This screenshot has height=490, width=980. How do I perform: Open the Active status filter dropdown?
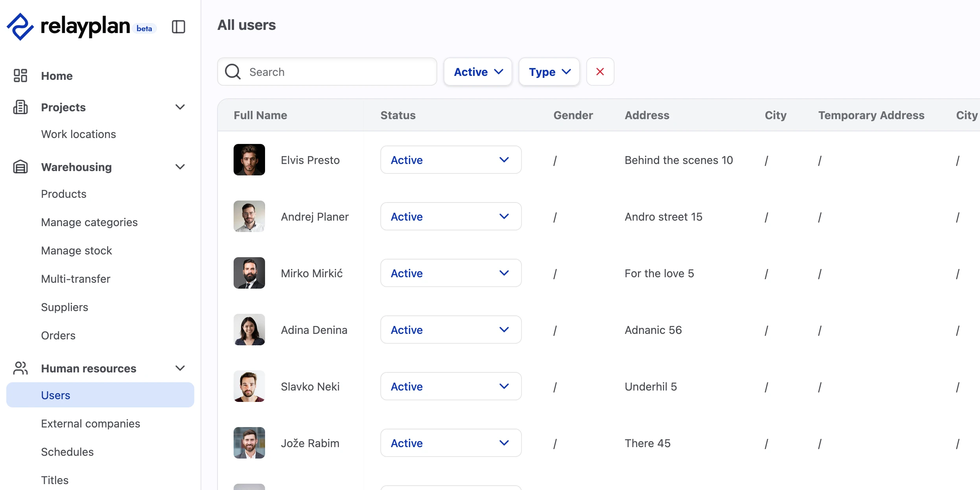click(478, 72)
